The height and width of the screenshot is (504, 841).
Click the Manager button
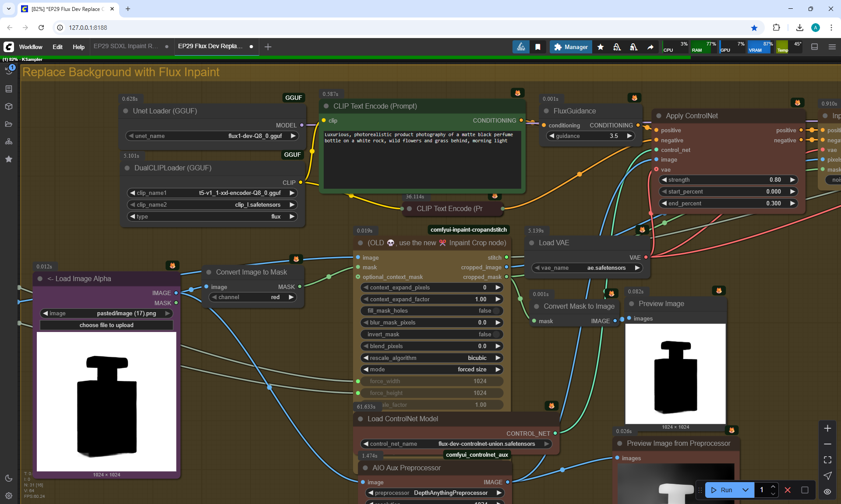pos(571,47)
